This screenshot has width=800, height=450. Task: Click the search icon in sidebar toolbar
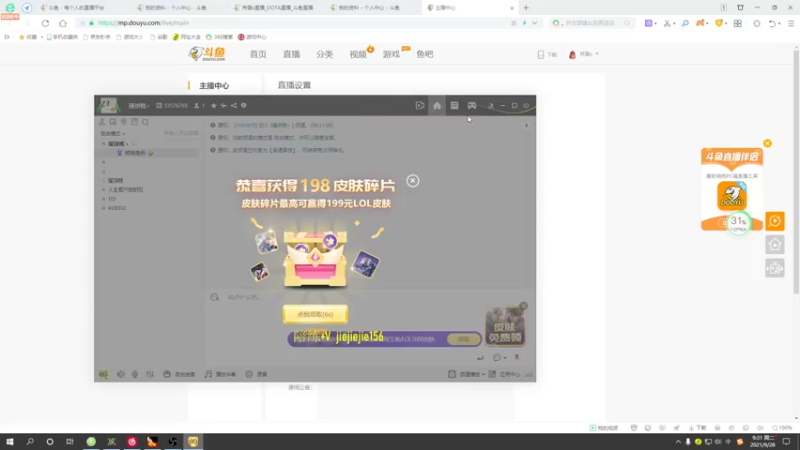145,122
